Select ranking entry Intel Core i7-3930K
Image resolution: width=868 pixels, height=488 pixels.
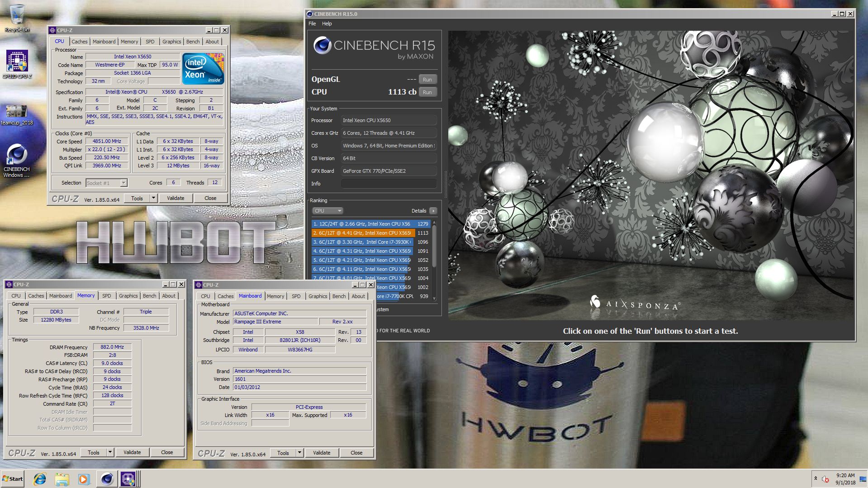tap(371, 242)
